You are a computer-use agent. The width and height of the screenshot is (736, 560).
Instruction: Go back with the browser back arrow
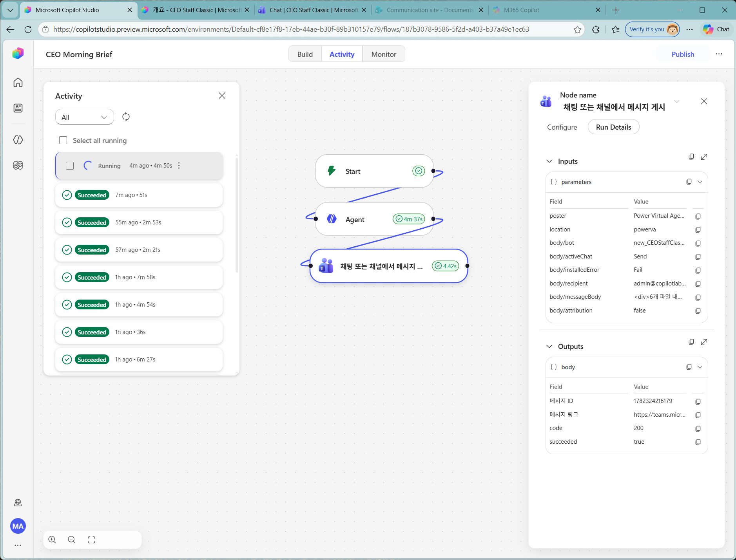pyautogui.click(x=11, y=29)
